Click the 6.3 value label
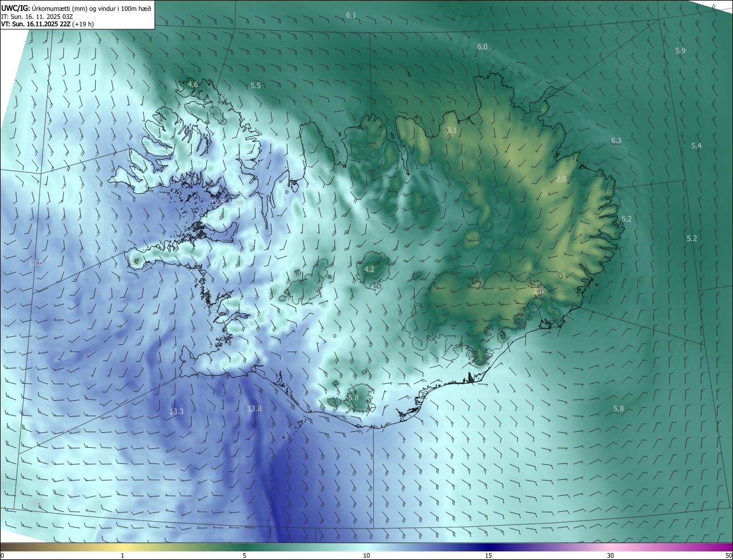The height and width of the screenshot is (560, 733). (x=616, y=141)
